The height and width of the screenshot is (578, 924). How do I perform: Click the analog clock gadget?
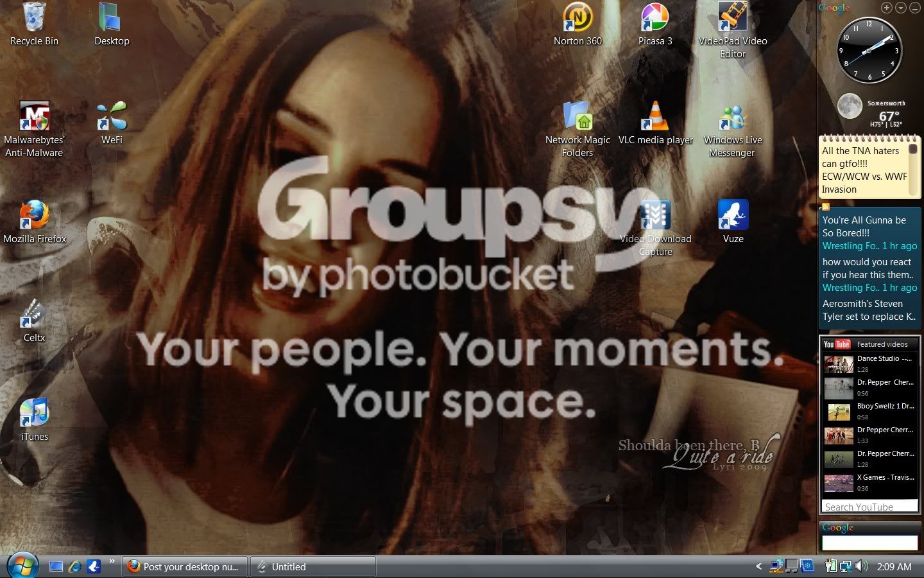[869, 50]
